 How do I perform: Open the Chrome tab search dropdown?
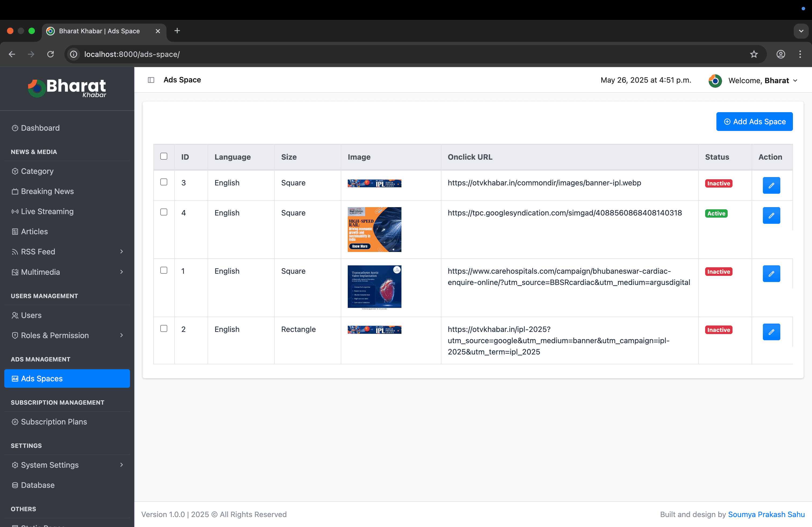[801, 31]
